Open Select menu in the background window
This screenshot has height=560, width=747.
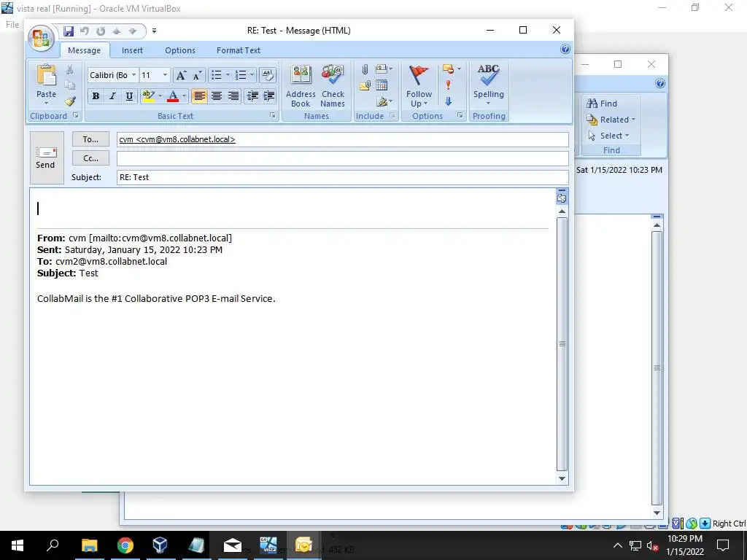pos(608,136)
